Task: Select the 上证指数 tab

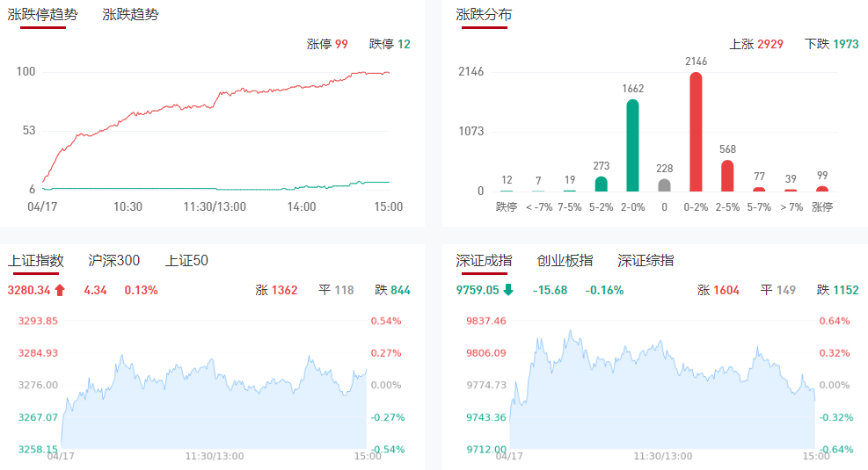Action: coord(36,260)
